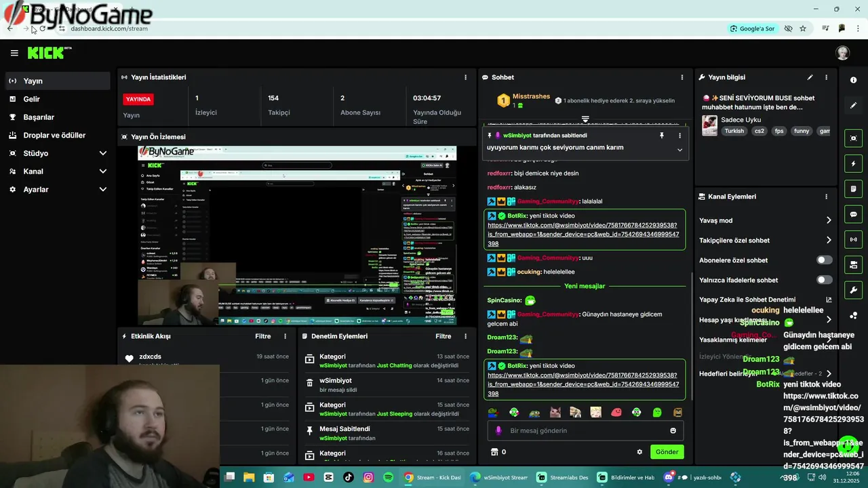Viewport: 868px width, 488px height.
Task: Open the profile avatar menu
Action: coord(843,53)
